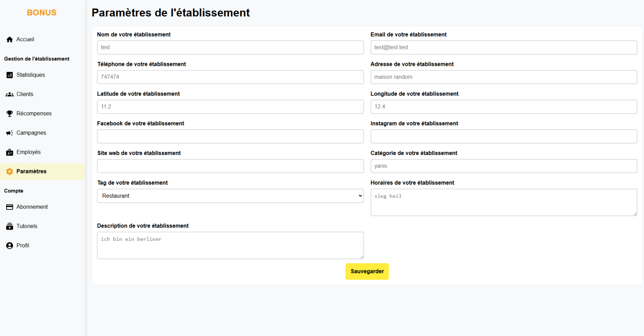Click the Clients people icon
Image resolution: width=644 pixels, height=336 pixels.
tap(9, 94)
